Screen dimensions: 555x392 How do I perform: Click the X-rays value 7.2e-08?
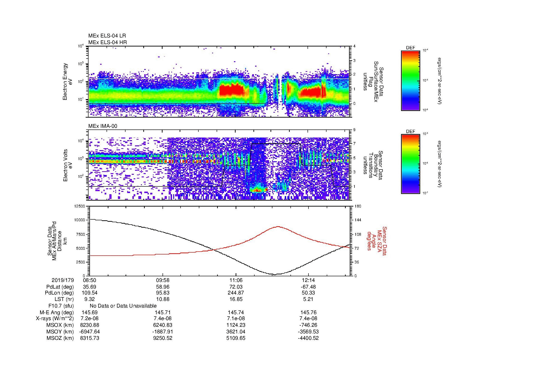(90, 319)
